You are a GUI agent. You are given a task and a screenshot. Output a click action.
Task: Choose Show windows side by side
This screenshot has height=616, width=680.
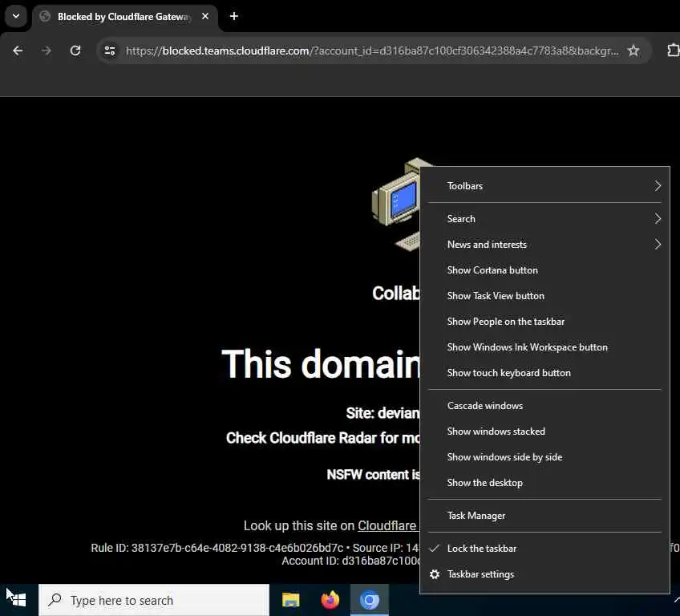pos(544,457)
